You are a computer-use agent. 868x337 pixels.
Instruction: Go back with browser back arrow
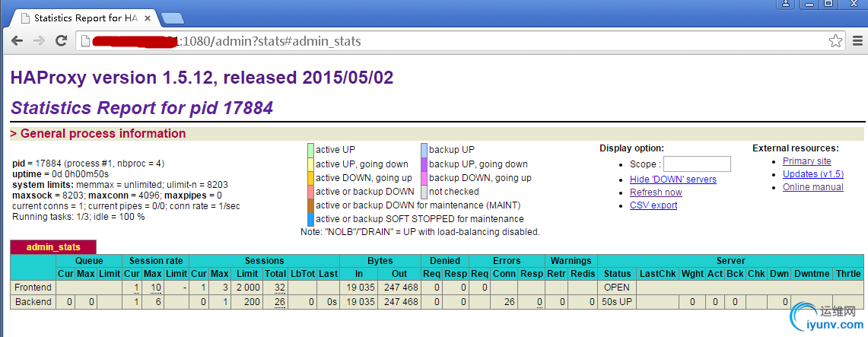pos(17,41)
